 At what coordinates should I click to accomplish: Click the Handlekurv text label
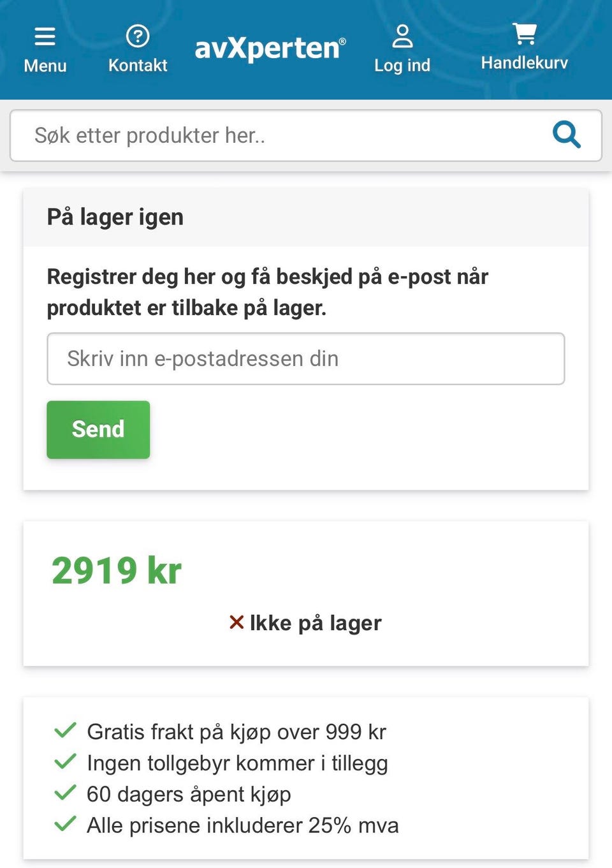525,63
